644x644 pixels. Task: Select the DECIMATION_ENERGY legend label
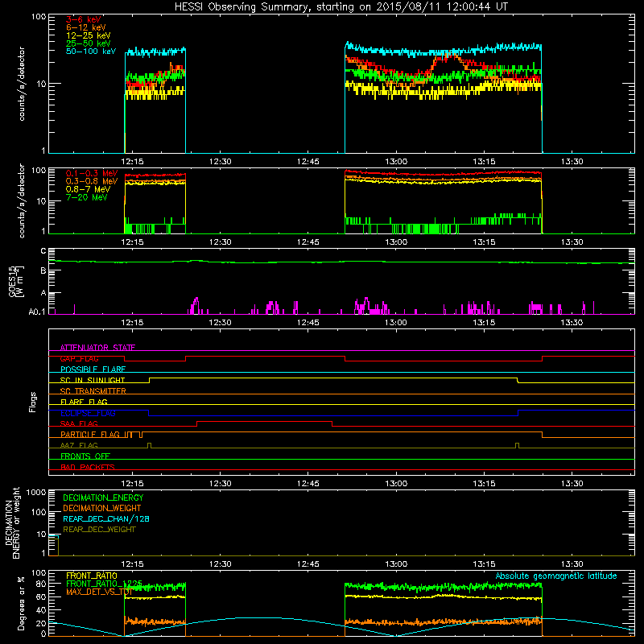point(103,497)
